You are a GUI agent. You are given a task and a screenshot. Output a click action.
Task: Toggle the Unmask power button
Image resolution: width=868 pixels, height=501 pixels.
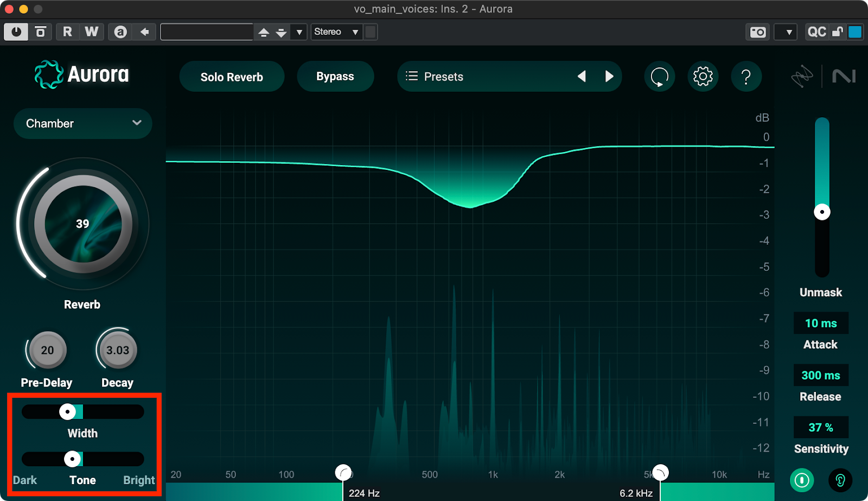802,480
